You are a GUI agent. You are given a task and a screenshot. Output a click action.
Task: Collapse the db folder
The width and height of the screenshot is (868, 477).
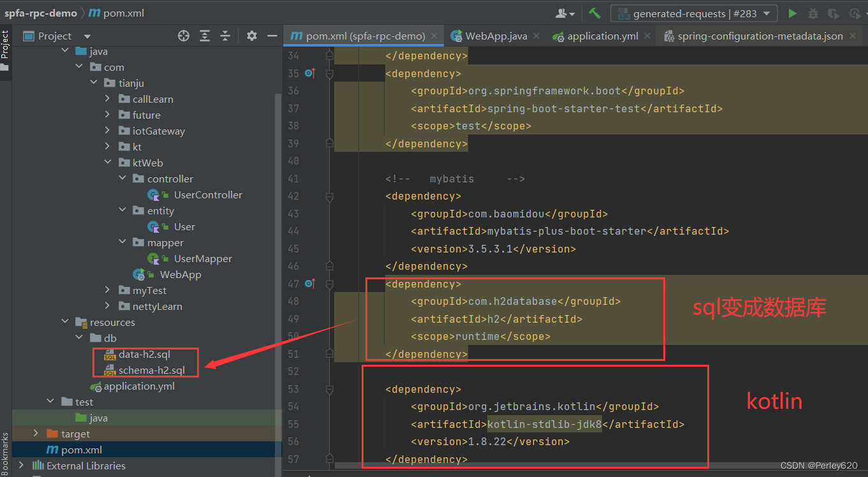point(79,338)
